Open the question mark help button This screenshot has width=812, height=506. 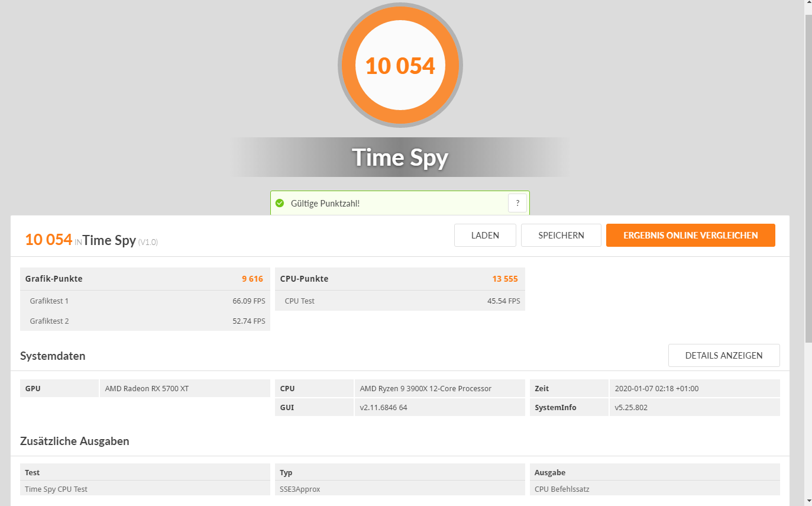pos(517,203)
